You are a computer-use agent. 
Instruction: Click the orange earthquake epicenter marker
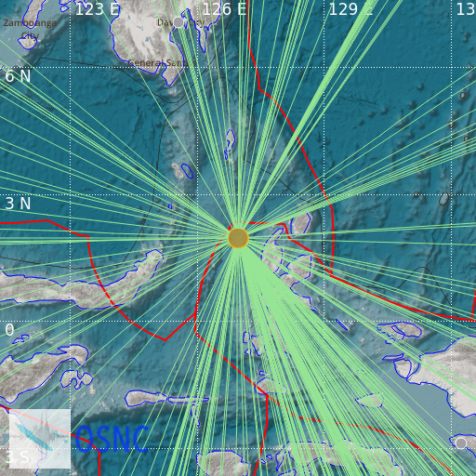point(238,238)
